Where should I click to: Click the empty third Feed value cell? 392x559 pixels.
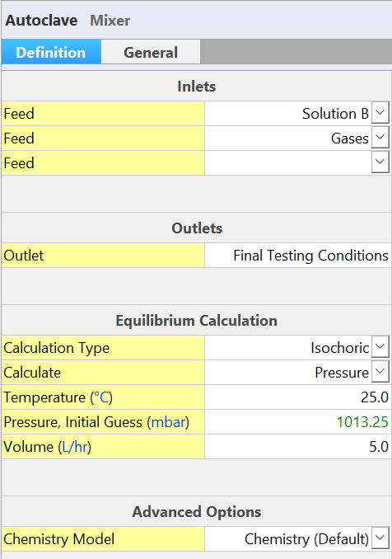tap(288, 163)
